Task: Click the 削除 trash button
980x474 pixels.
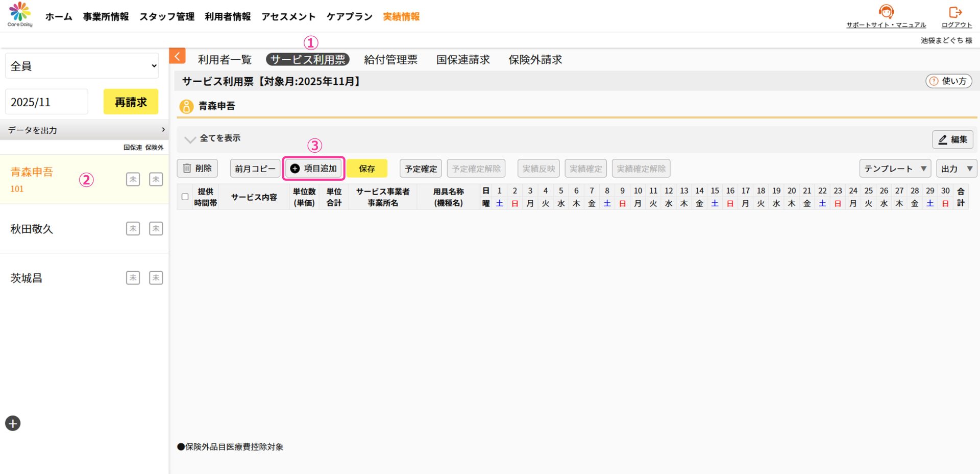Action: [198, 169]
